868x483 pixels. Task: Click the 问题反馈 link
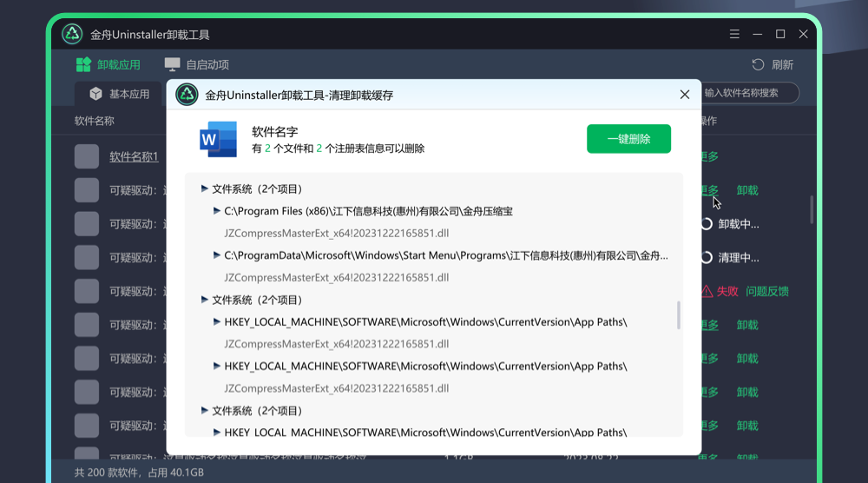point(767,291)
